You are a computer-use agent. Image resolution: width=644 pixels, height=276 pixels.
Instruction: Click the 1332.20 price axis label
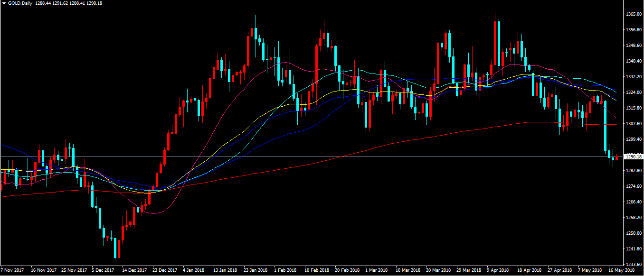[x=634, y=77]
